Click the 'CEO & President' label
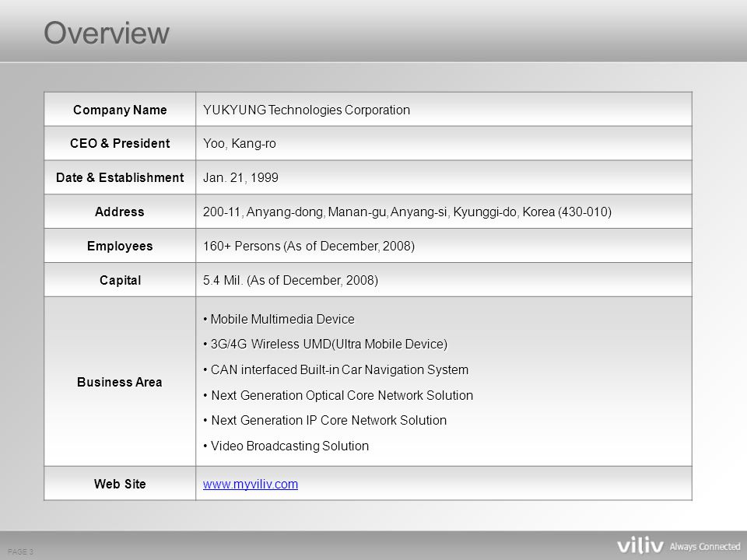The width and height of the screenshot is (747, 560). click(120, 143)
